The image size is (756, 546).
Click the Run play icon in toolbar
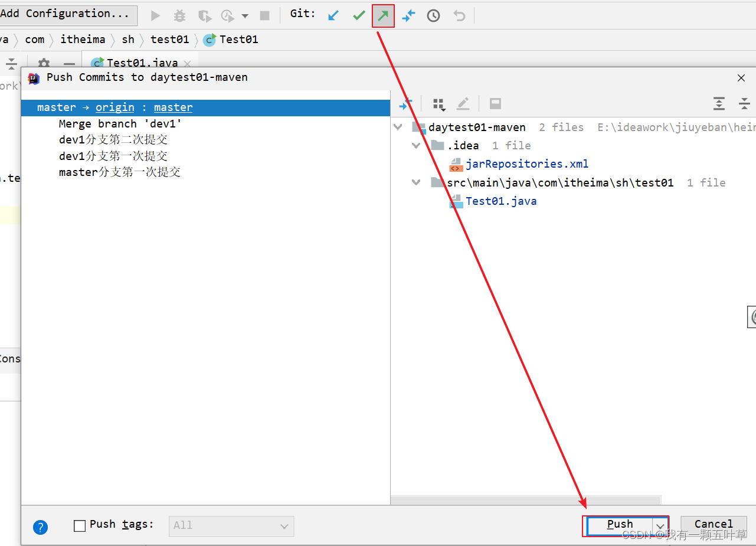(155, 15)
